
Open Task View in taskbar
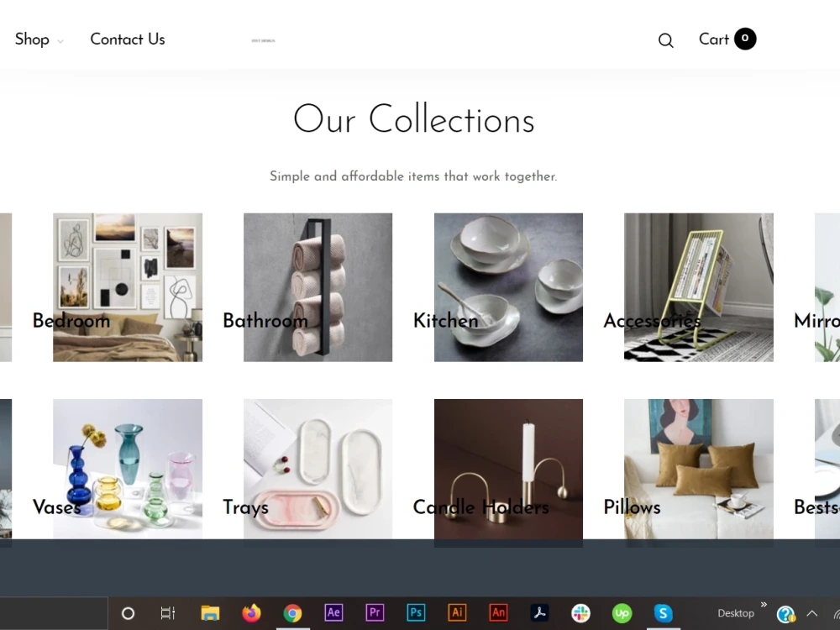168,613
